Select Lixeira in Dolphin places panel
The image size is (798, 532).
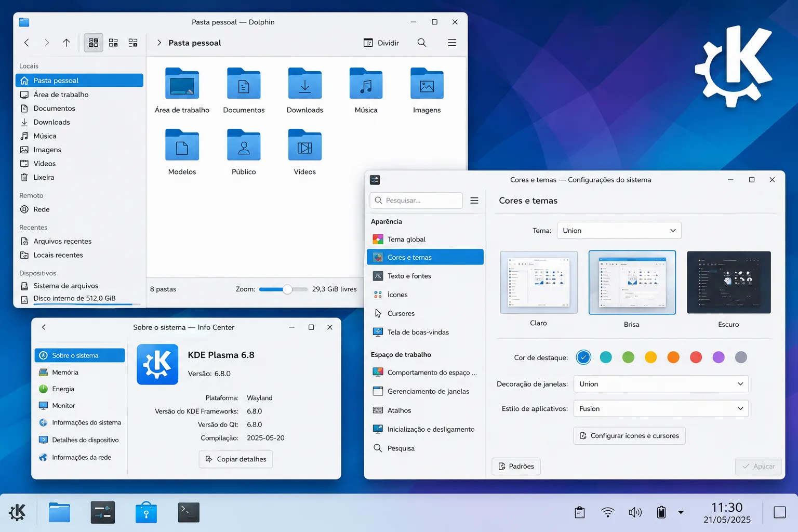pos(79,177)
